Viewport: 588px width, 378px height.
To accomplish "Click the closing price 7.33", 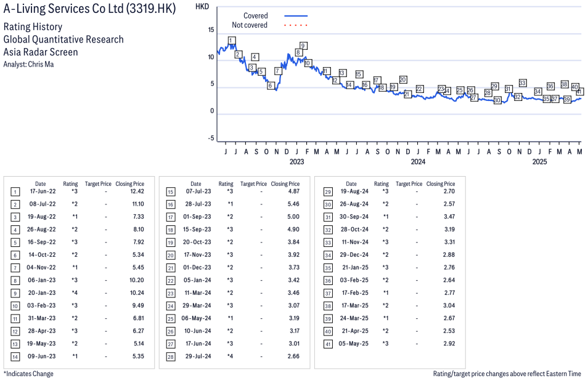I will pyautogui.click(x=139, y=217).
